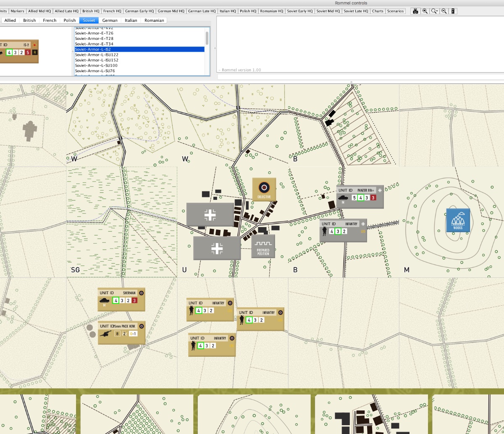Select Soviet-Armor-E-T28 in the list
Screen dimensions: 504x434
tap(139, 38)
